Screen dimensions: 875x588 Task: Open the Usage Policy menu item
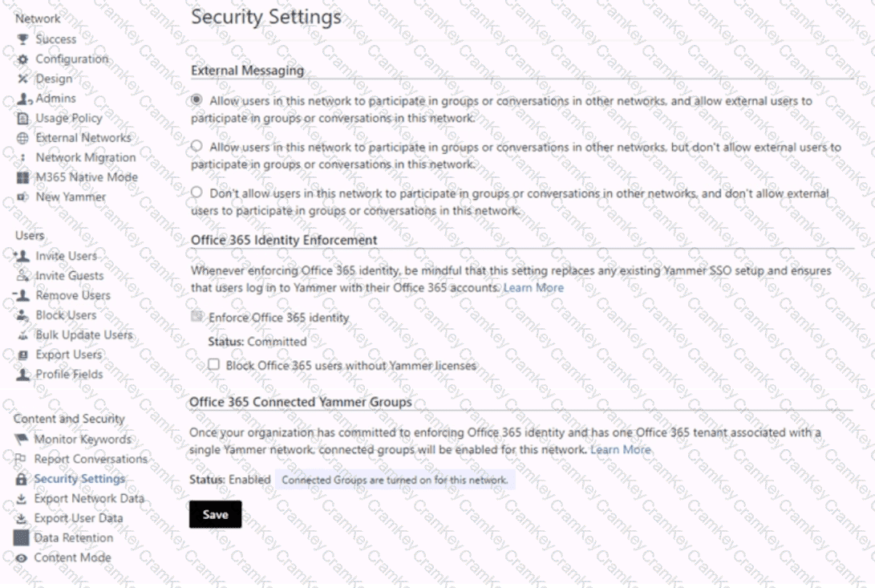[68, 118]
